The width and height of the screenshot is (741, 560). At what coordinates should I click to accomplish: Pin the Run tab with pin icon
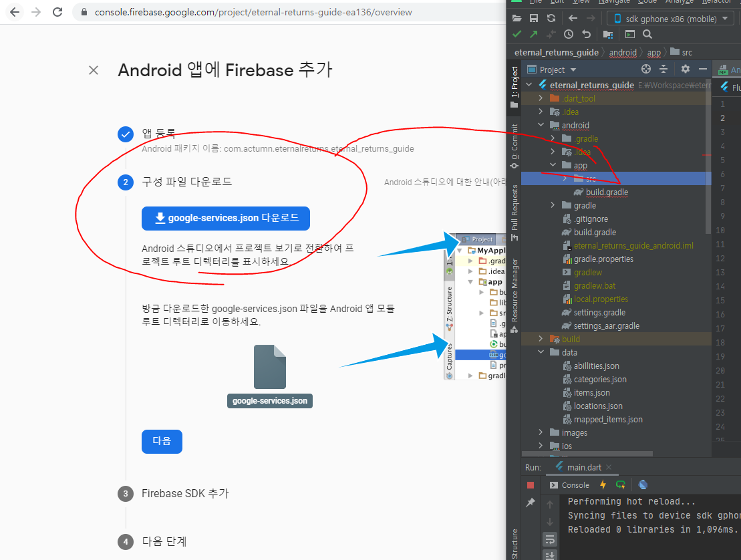point(531,503)
